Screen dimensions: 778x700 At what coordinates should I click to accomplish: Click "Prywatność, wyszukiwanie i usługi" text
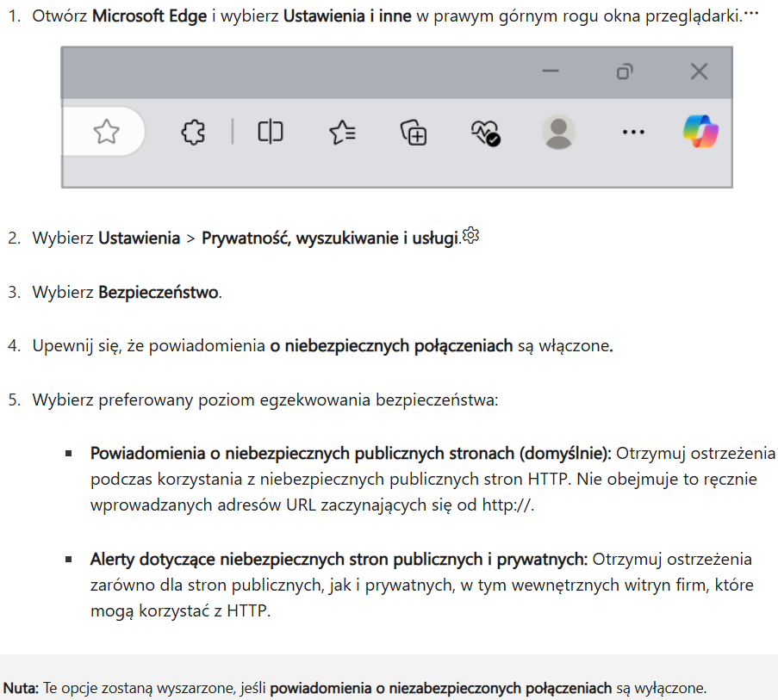(329, 238)
